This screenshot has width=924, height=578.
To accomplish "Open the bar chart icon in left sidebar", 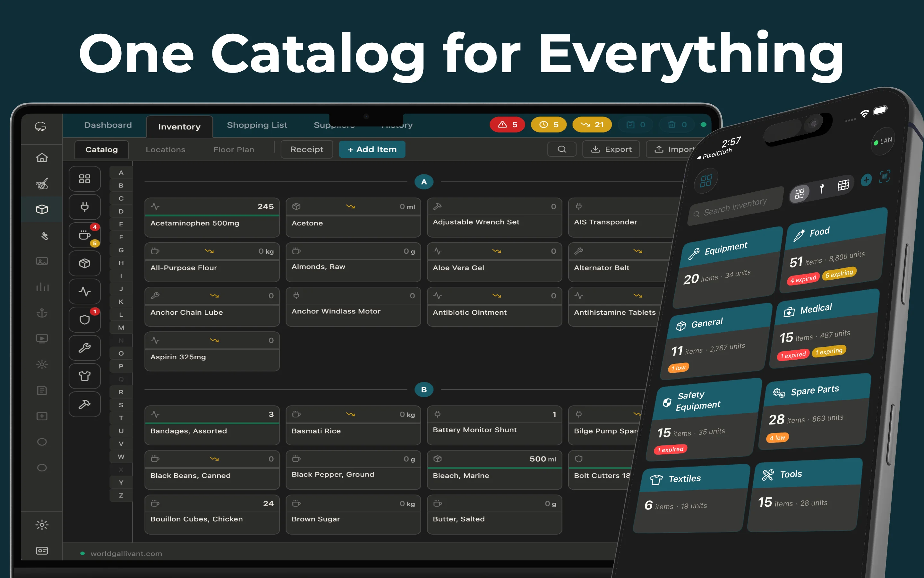I will click(42, 287).
